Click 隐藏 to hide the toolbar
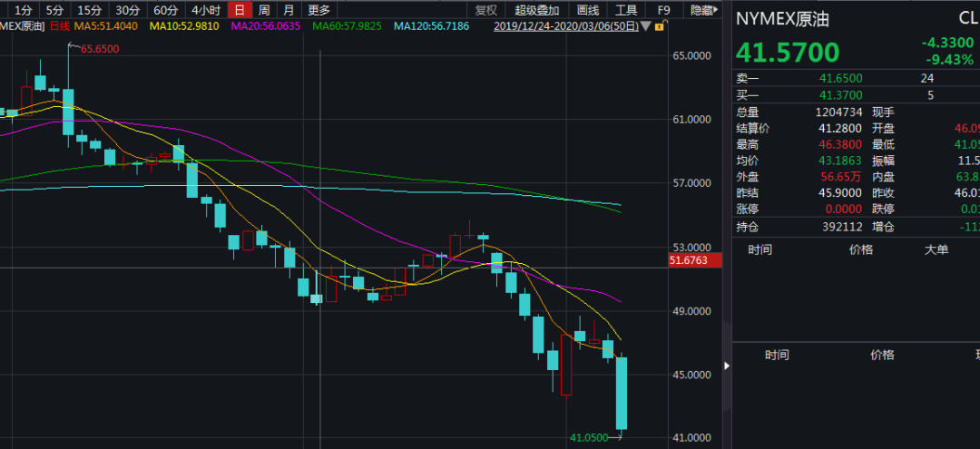The height and width of the screenshot is (449, 980). [703, 10]
